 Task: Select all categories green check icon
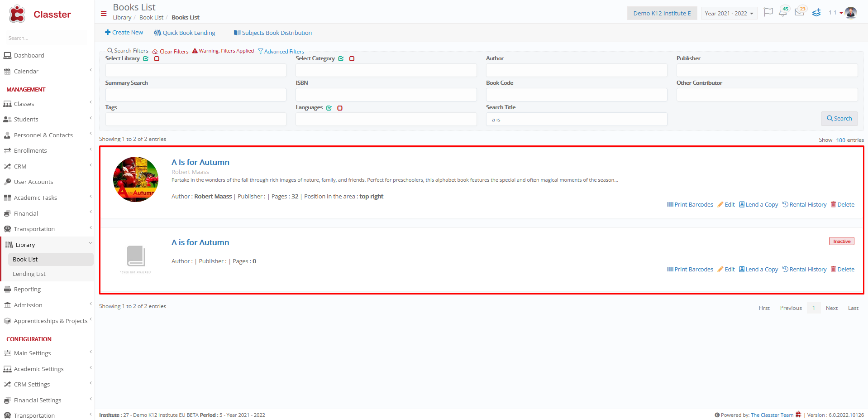coord(341,58)
